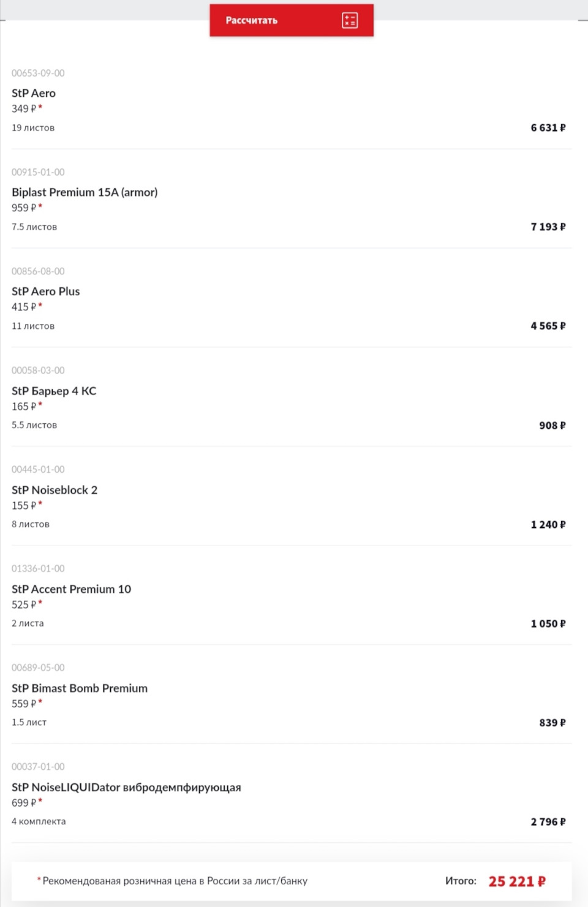Viewport: 588px width, 907px height.
Task: Click the 349 ₽ unit price
Action: 24,108
